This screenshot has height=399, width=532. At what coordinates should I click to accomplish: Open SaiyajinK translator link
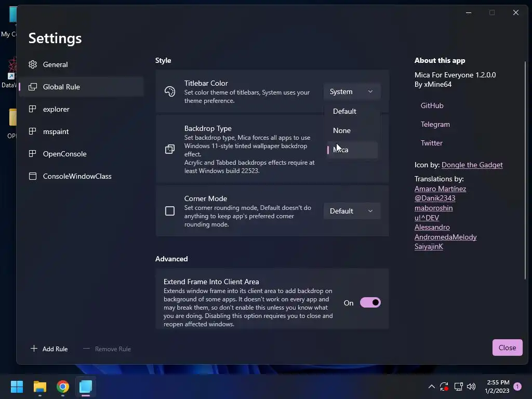tap(429, 247)
